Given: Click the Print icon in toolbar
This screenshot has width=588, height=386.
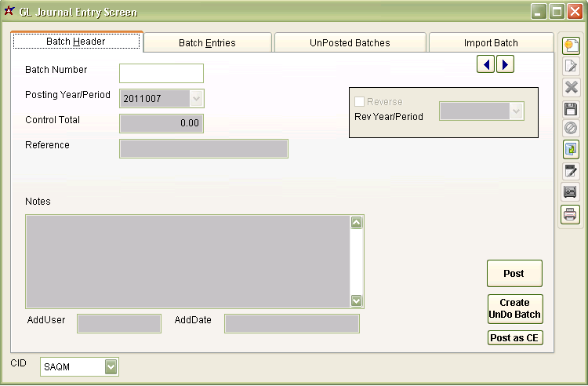Looking at the screenshot, I should click(x=570, y=213).
